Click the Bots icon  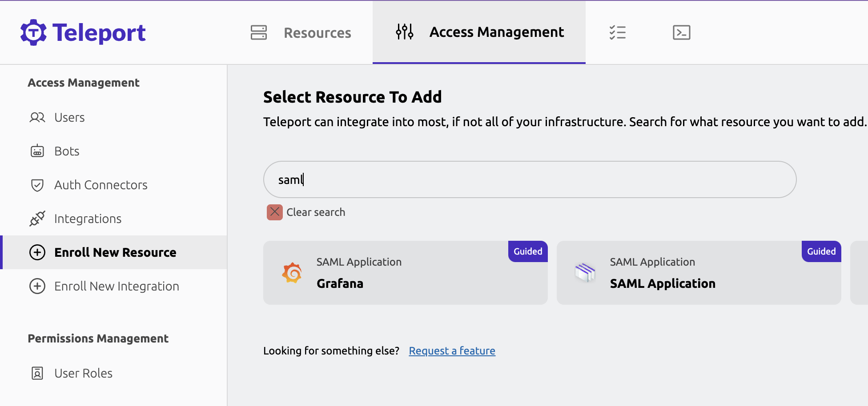[37, 151]
